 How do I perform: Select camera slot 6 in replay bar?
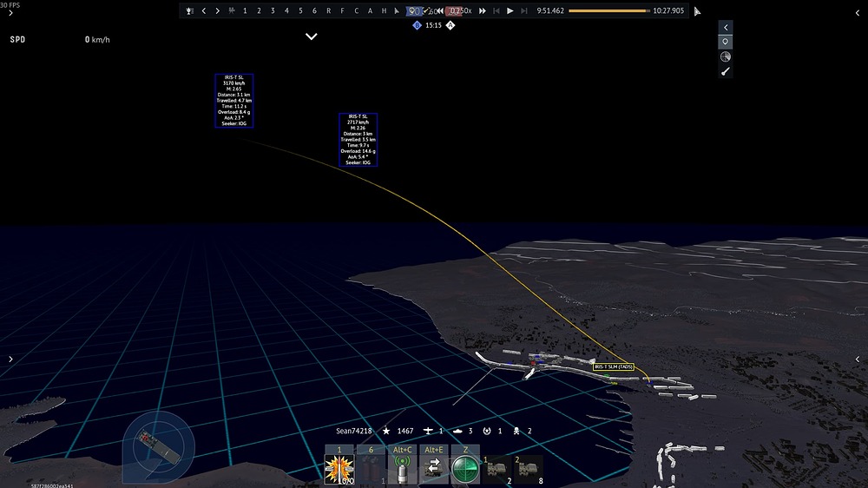(314, 10)
